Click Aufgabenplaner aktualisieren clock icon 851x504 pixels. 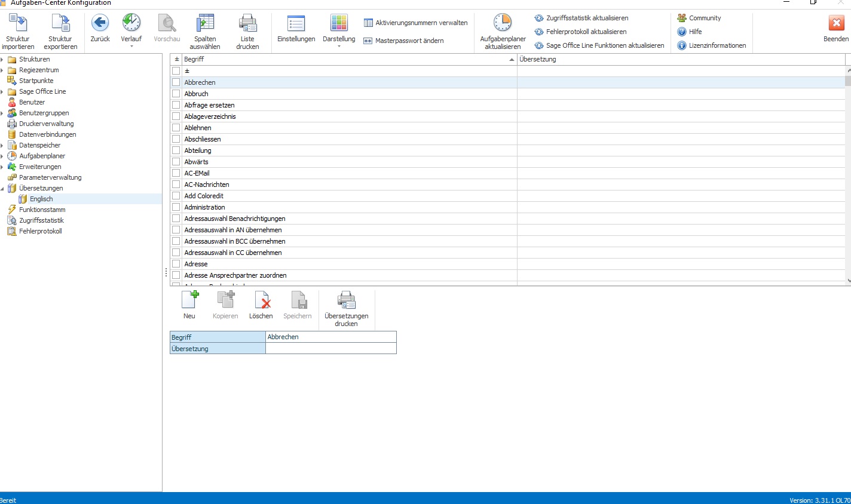(x=503, y=23)
